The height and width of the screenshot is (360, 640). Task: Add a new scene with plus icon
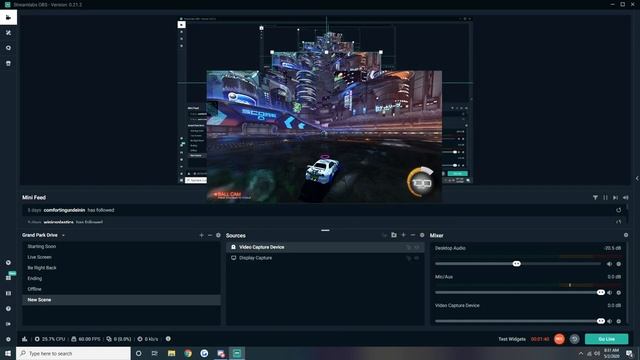coord(201,236)
